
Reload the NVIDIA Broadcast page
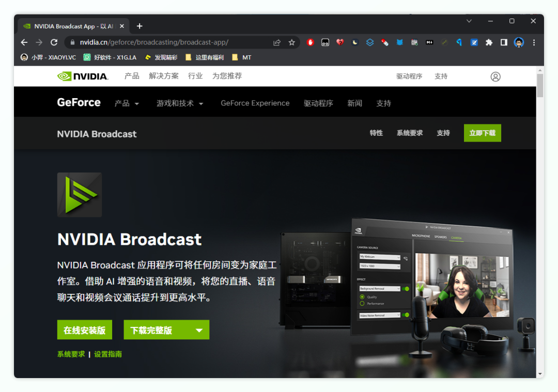click(54, 42)
